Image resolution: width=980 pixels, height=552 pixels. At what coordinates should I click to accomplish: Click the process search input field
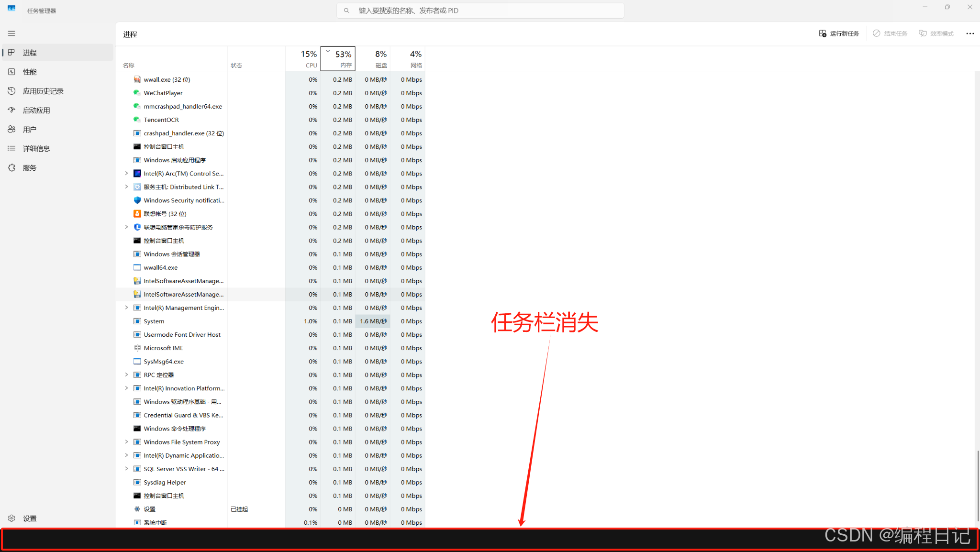click(x=480, y=11)
